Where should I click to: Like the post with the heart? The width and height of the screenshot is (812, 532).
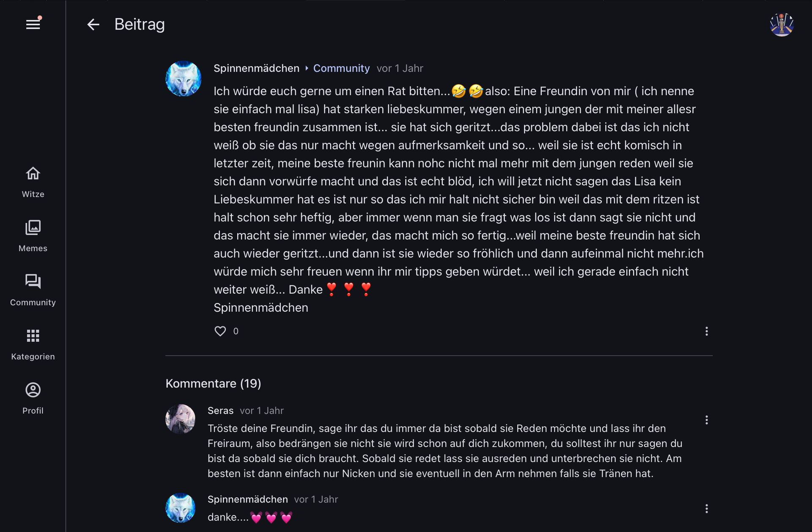pos(220,331)
